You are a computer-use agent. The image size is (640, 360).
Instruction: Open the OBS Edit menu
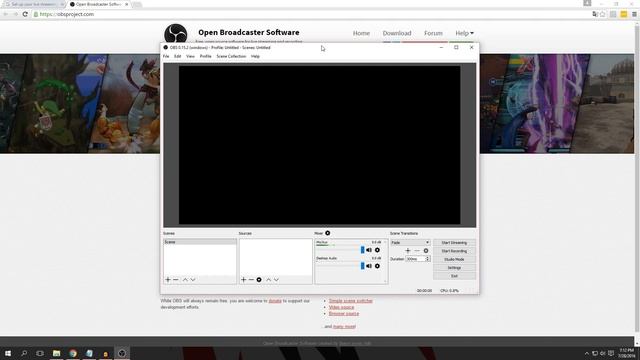pyautogui.click(x=178, y=56)
